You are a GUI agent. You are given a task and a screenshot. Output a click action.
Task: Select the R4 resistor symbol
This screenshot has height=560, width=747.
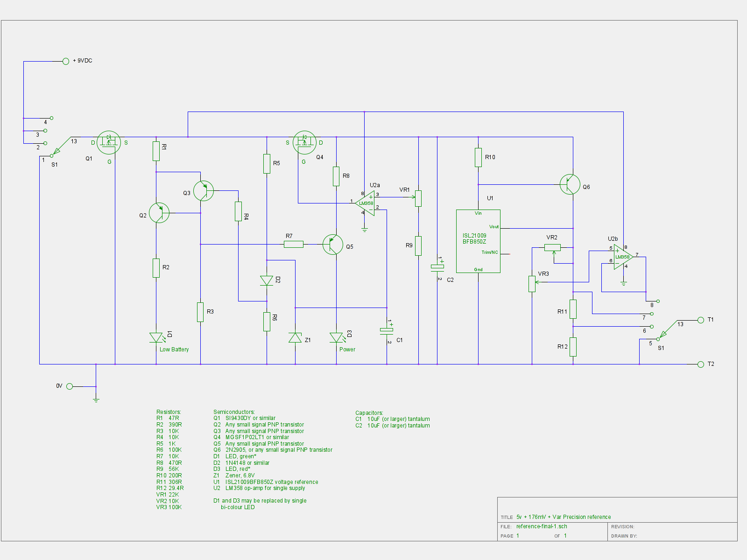tap(238, 211)
